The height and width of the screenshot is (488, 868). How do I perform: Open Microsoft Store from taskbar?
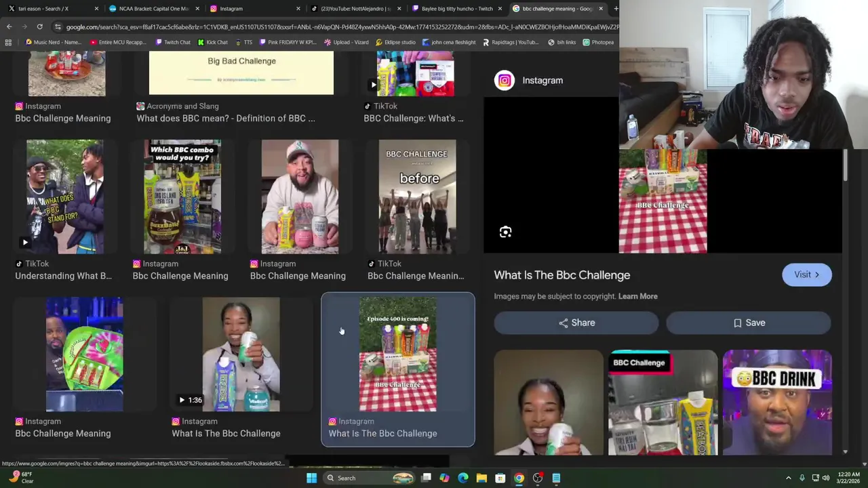[x=500, y=478]
